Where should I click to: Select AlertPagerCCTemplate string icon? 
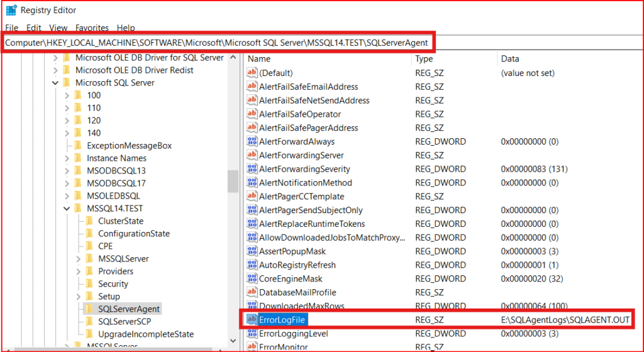[252, 197]
